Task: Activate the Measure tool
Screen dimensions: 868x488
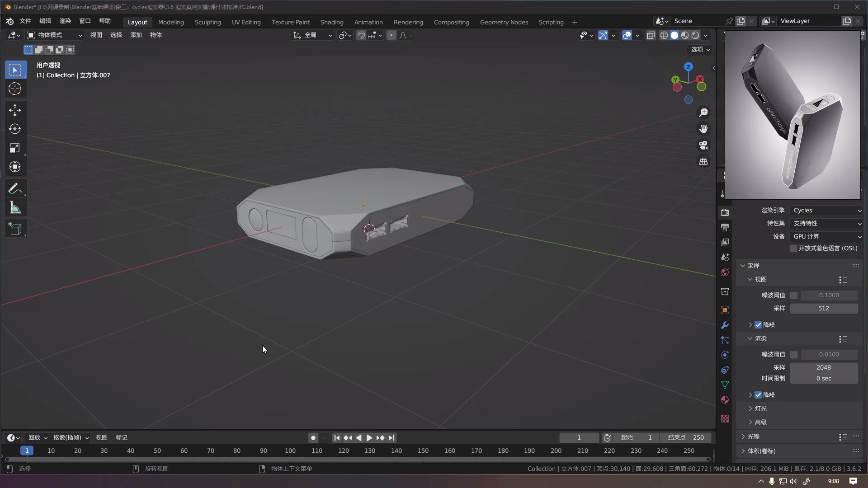Action: click(x=15, y=207)
